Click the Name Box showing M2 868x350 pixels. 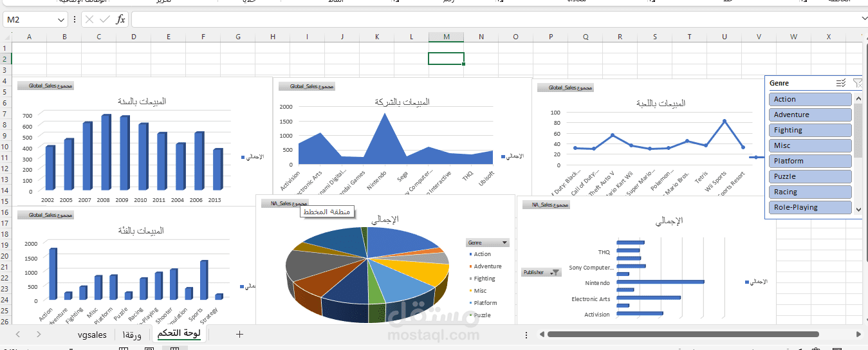point(30,20)
